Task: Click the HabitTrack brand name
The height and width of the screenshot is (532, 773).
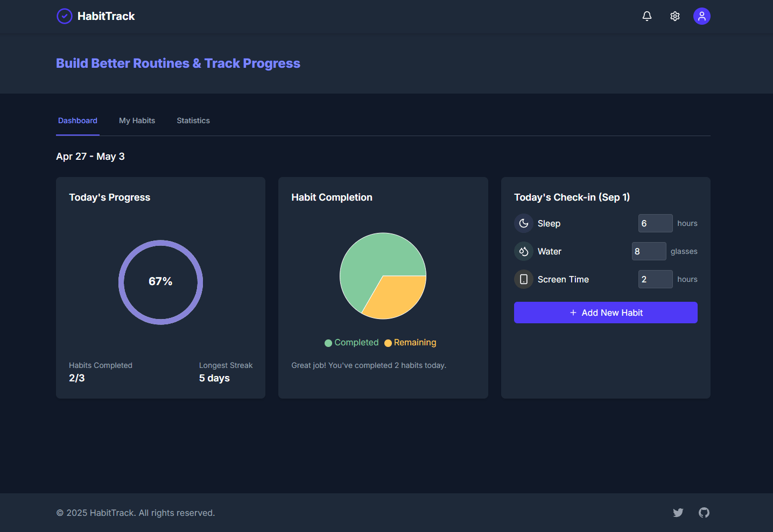Action: [106, 16]
